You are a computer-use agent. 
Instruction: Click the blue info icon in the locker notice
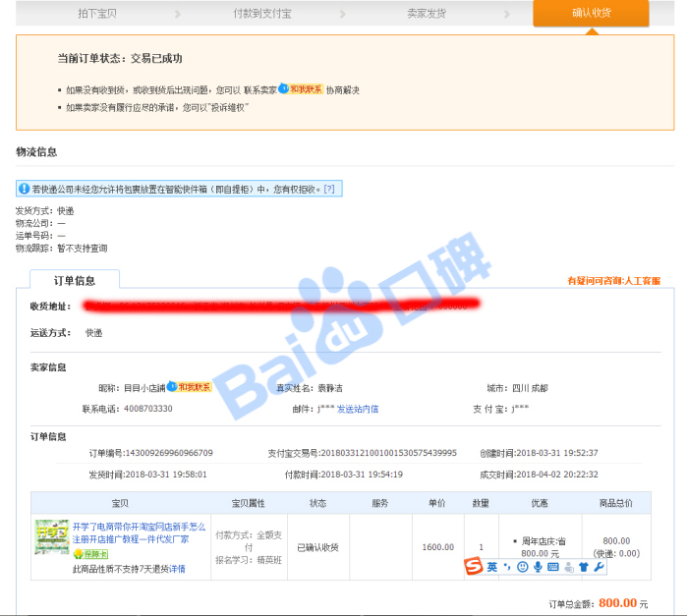click(x=24, y=189)
